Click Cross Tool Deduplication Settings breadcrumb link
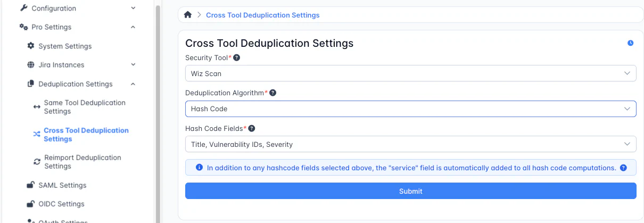This screenshot has width=644, height=223. (x=262, y=15)
